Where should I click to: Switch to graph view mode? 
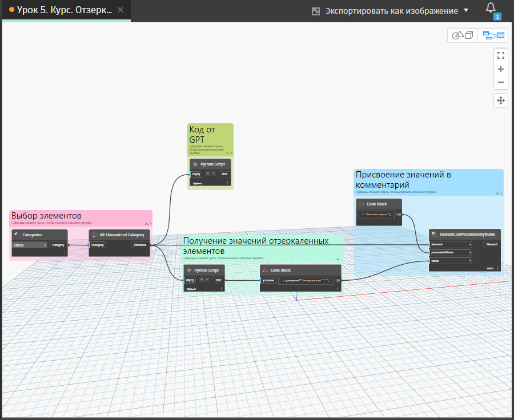coord(493,35)
